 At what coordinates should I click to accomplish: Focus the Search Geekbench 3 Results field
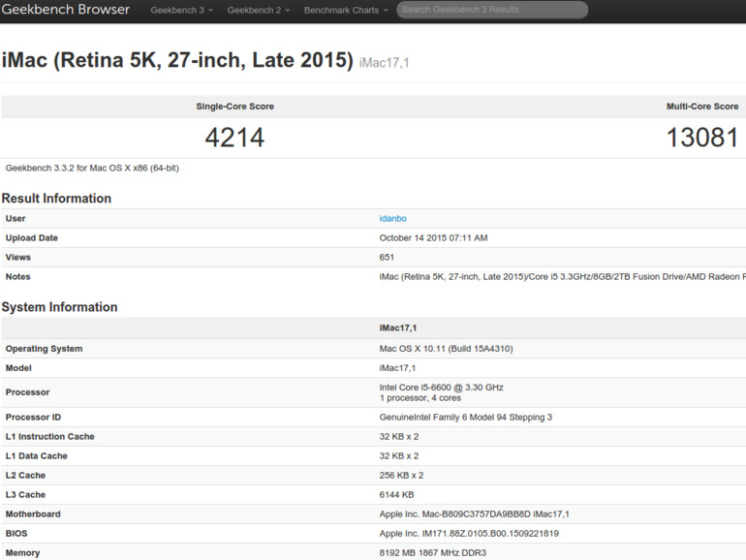click(492, 10)
